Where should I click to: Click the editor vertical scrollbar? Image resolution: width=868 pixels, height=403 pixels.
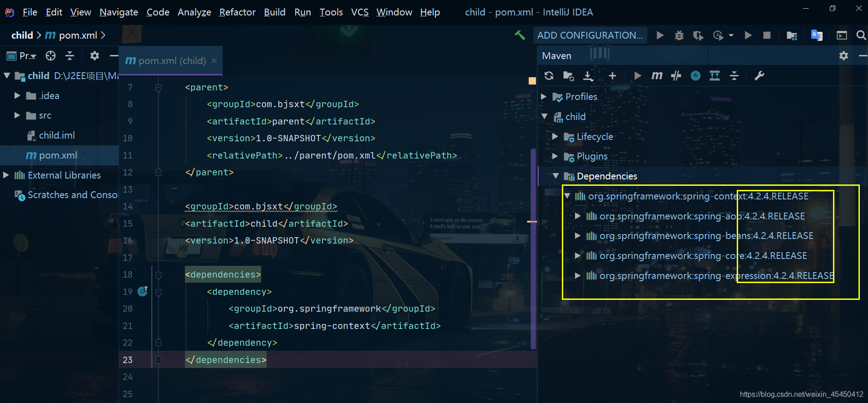pos(533,249)
